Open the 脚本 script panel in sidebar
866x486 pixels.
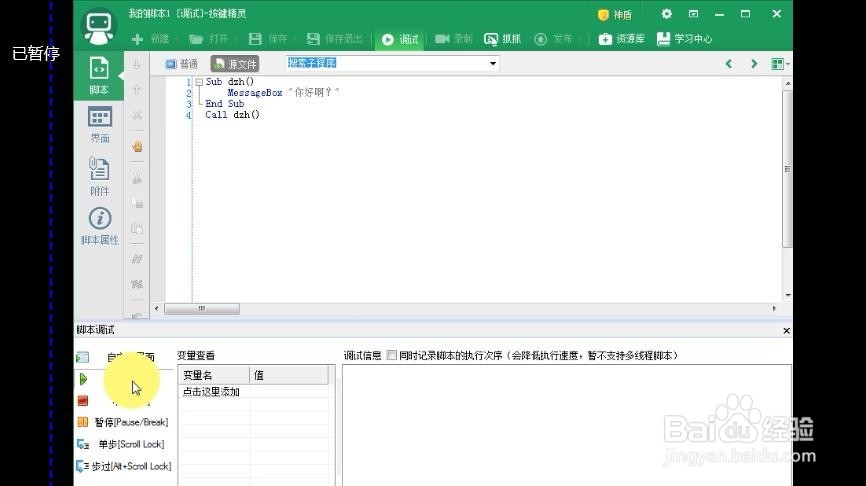99,75
